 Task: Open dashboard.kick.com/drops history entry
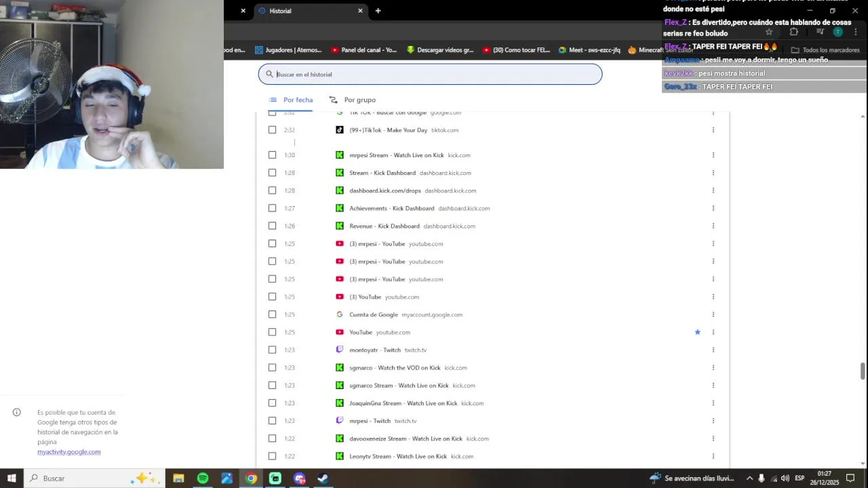coord(385,190)
